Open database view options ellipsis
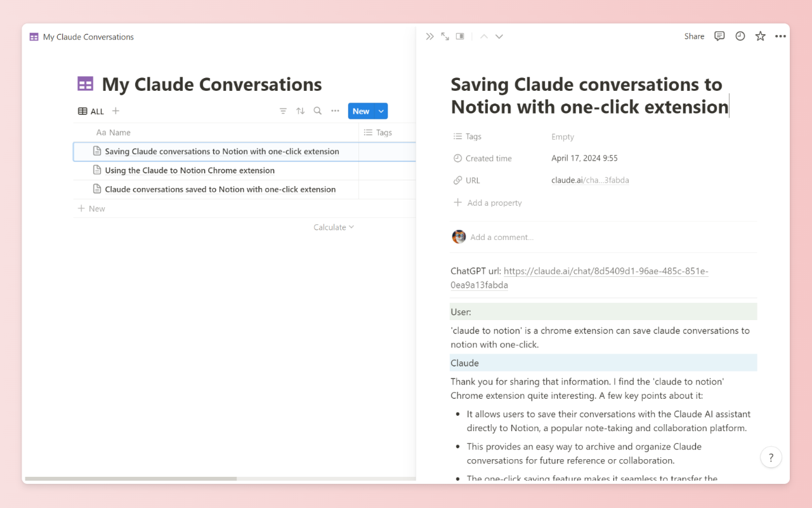The image size is (812, 508). click(x=335, y=111)
